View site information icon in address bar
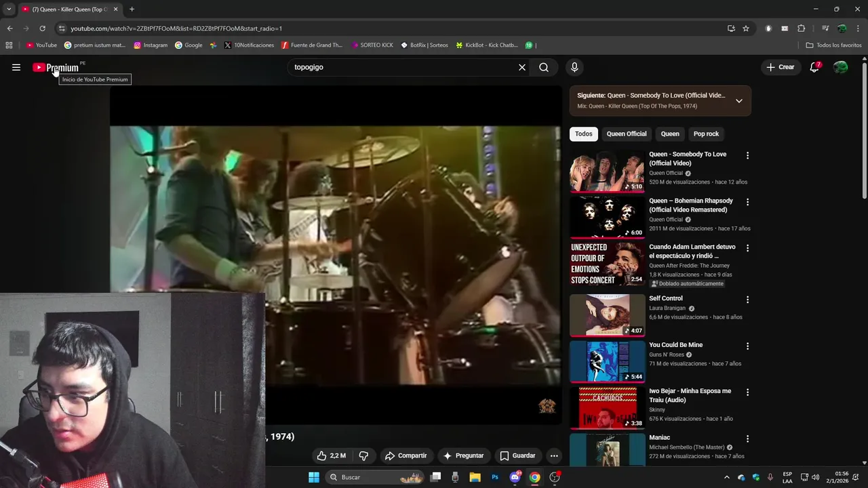868x488 pixels. tap(62, 28)
